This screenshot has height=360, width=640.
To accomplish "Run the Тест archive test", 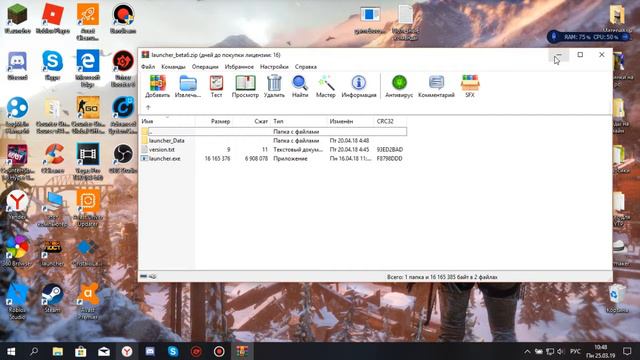I will click(x=216, y=86).
